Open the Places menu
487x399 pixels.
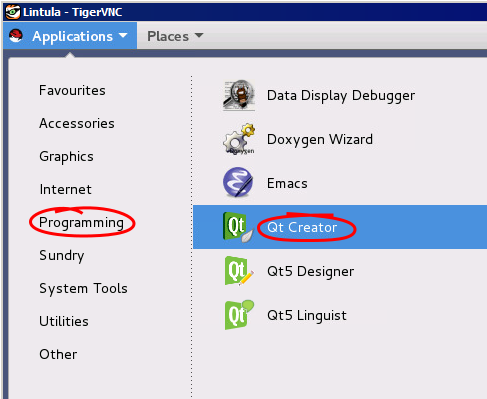175,36
